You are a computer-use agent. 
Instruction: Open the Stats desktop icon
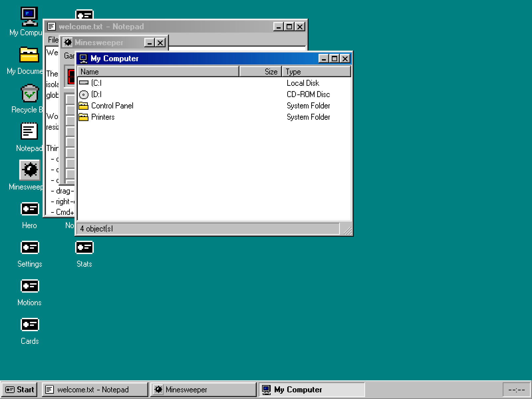coord(84,247)
